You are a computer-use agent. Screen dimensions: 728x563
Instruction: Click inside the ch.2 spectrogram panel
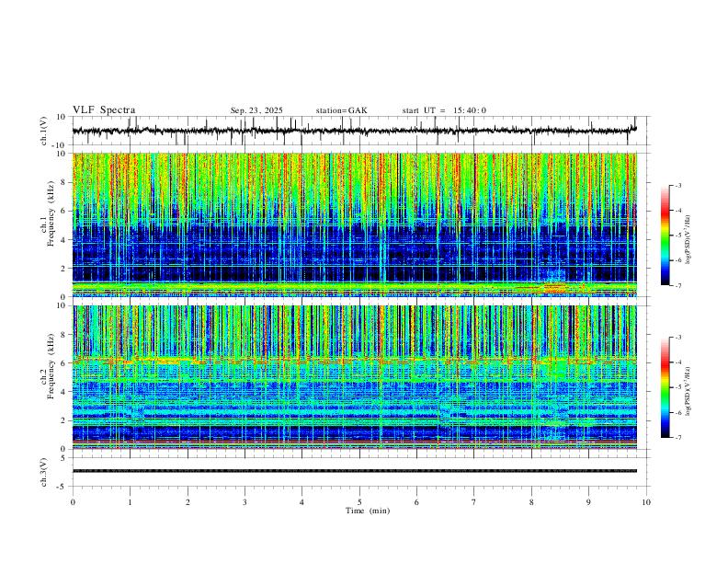pyautogui.click(x=355, y=377)
